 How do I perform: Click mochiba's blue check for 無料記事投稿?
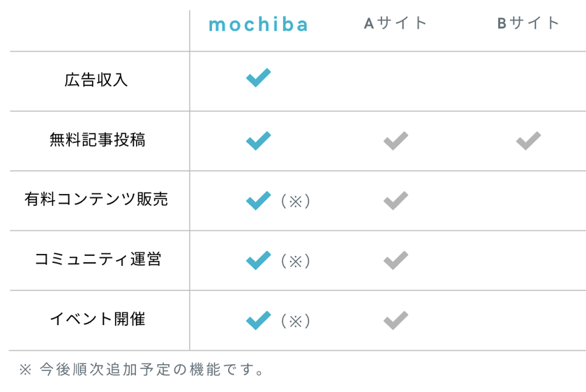pos(258,141)
